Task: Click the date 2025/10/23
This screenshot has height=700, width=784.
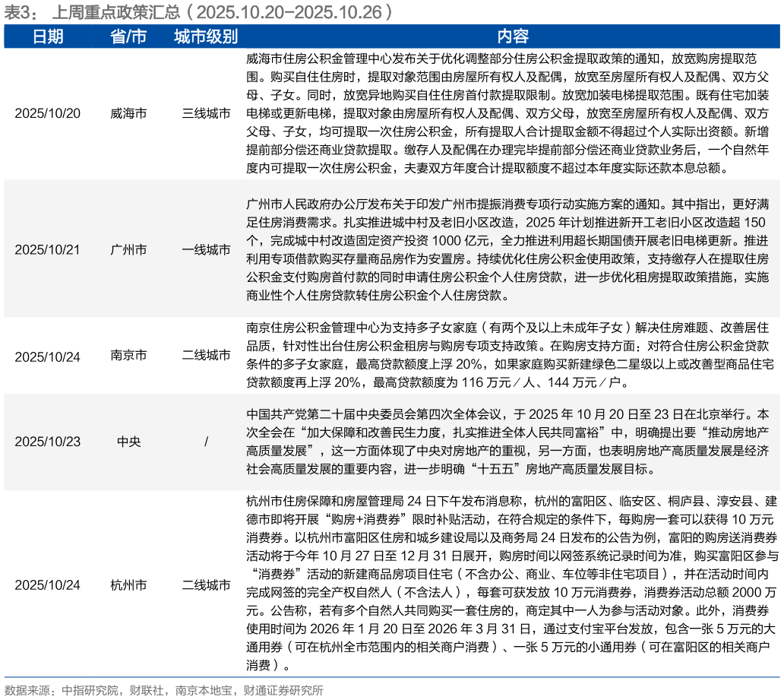Action: [49, 441]
